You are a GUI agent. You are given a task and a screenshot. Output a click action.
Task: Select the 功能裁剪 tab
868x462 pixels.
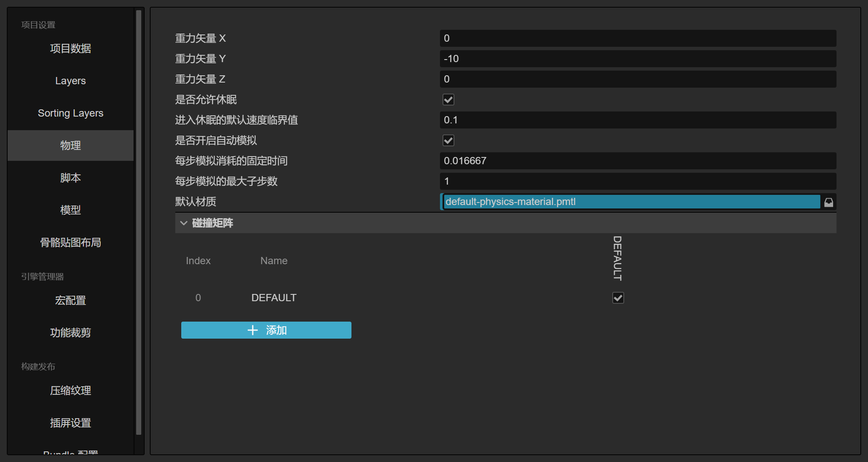71,333
